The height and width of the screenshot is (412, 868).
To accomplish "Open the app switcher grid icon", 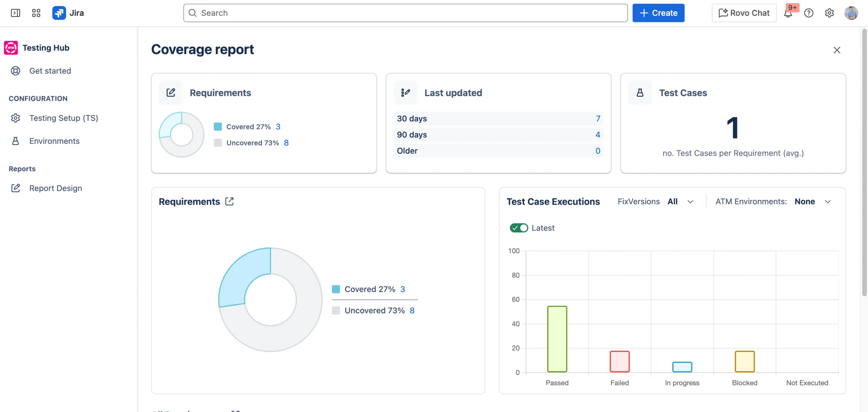I will [x=36, y=13].
